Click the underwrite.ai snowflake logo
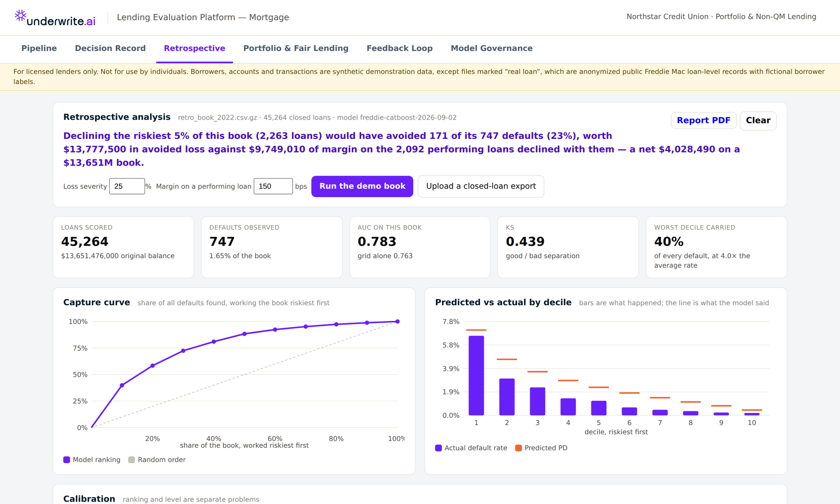The height and width of the screenshot is (504, 840). tap(21, 16)
